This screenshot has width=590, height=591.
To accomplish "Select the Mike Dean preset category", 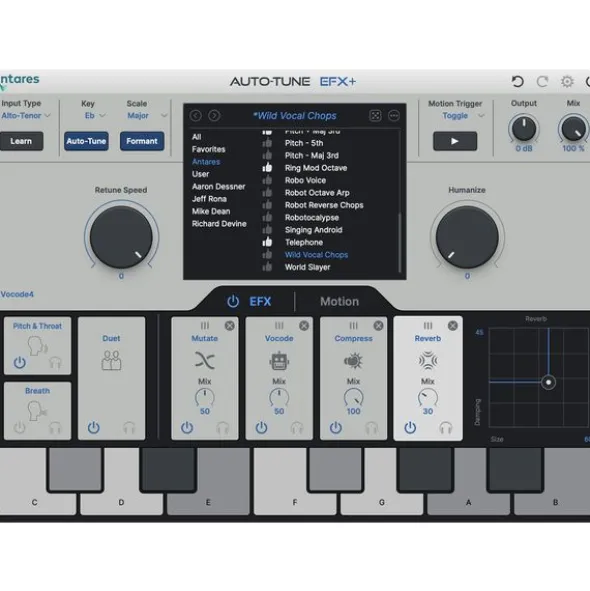I will click(x=211, y=211).
